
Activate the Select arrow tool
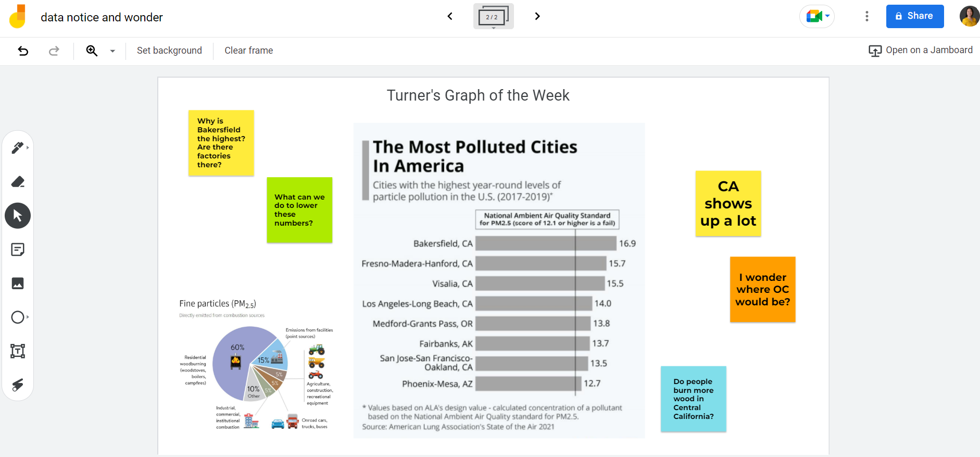18,216
